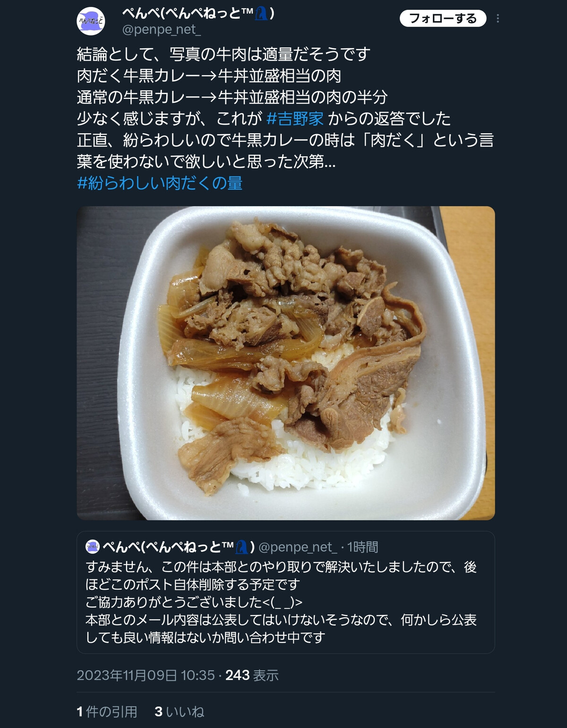
Task: Click the main tweet text about 牛黒カレー
Action: (x=285, y=108)
